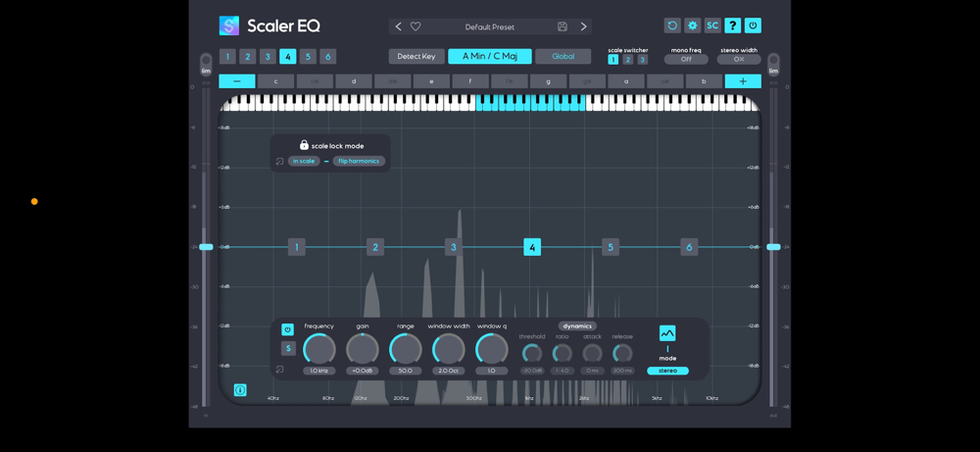Click the plus button on note row

[743, 81]
